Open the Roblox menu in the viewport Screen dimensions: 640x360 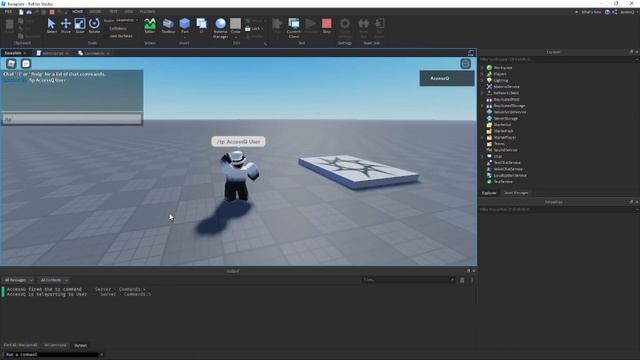pyautogui.click(x=11, y=63)
